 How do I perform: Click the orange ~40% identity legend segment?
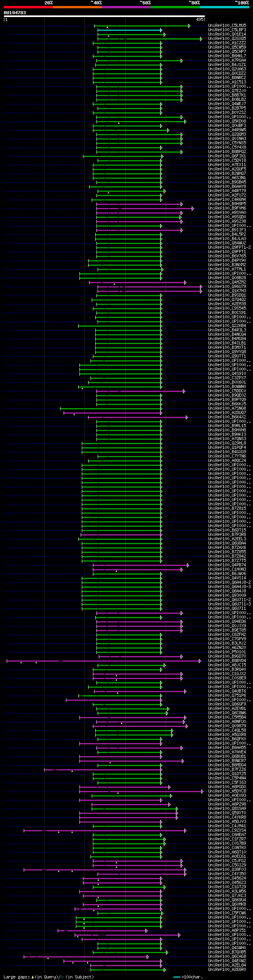[x=77, y=7]
